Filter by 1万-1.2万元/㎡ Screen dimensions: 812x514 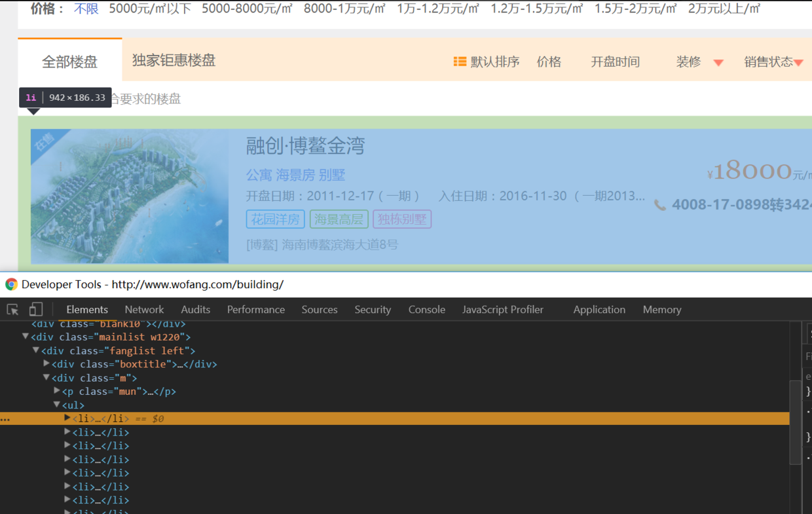point(438,9)
